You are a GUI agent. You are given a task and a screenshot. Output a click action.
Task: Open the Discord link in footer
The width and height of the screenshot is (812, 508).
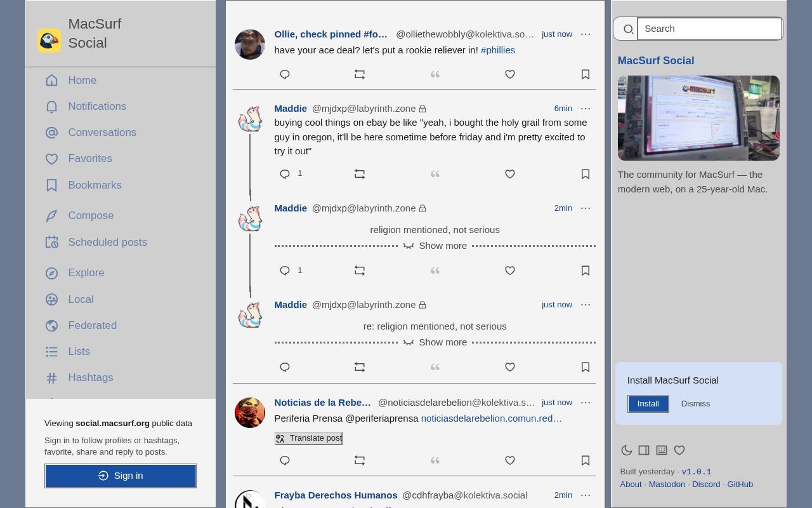(x=706, y=485)
